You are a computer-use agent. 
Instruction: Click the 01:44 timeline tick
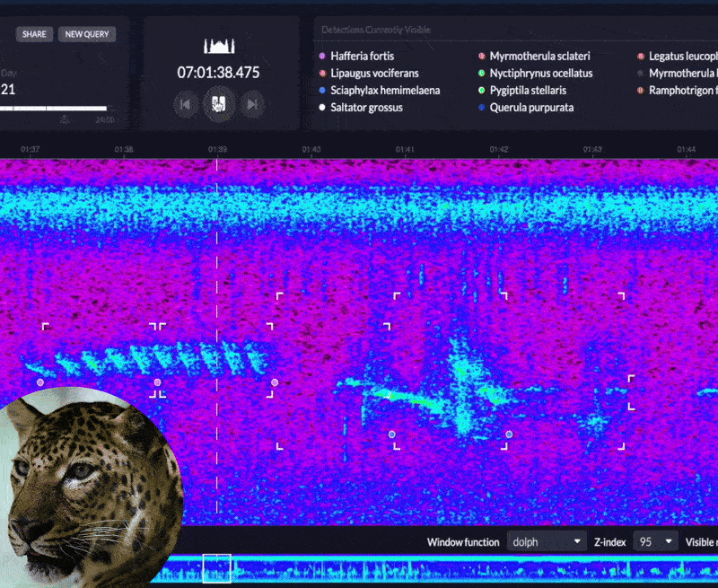pos(686,149)
